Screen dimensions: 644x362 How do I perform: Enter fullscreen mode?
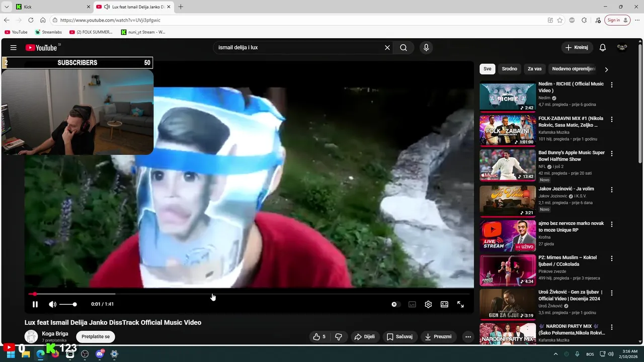(x=460, y=304)
